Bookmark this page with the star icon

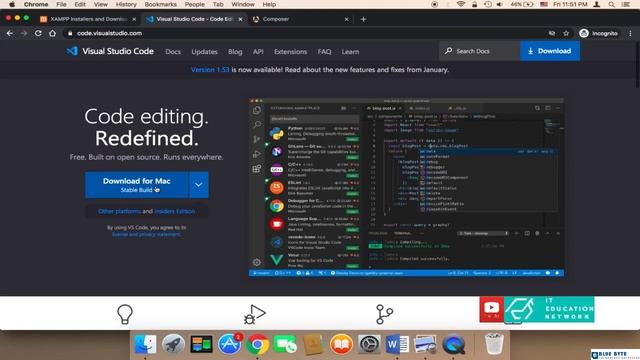[566, 33]
